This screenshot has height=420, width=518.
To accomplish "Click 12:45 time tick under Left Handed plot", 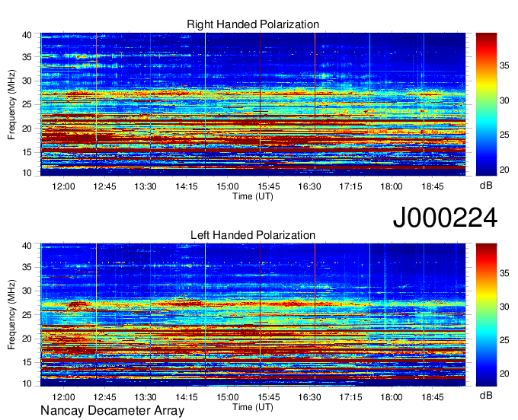I will point(104,397).
